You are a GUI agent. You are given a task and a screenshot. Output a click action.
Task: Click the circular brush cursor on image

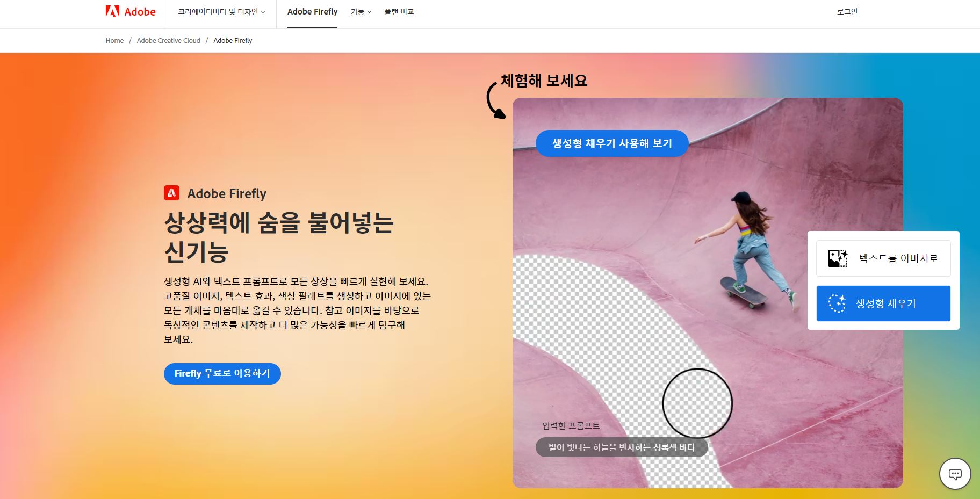697,403
